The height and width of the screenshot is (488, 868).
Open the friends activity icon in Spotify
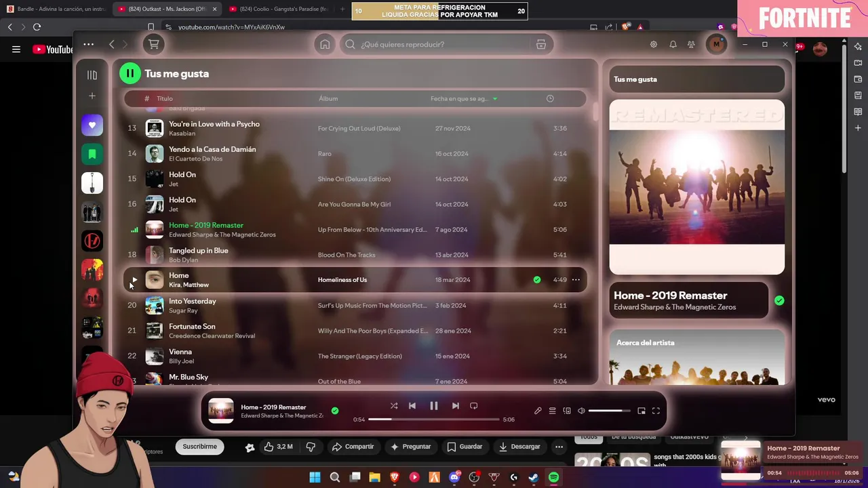tap(691, 44)
